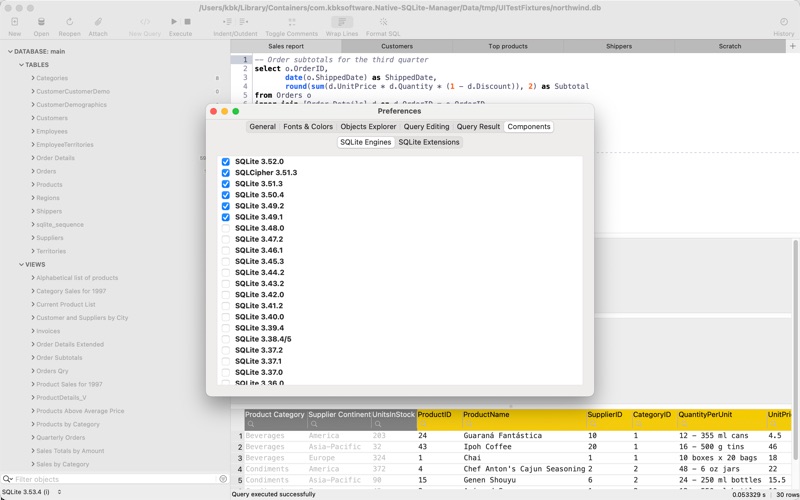Screen dimensions: 800x500
Task: Select SQLite 3.38.4/5 row label
Action: (263, 339)
